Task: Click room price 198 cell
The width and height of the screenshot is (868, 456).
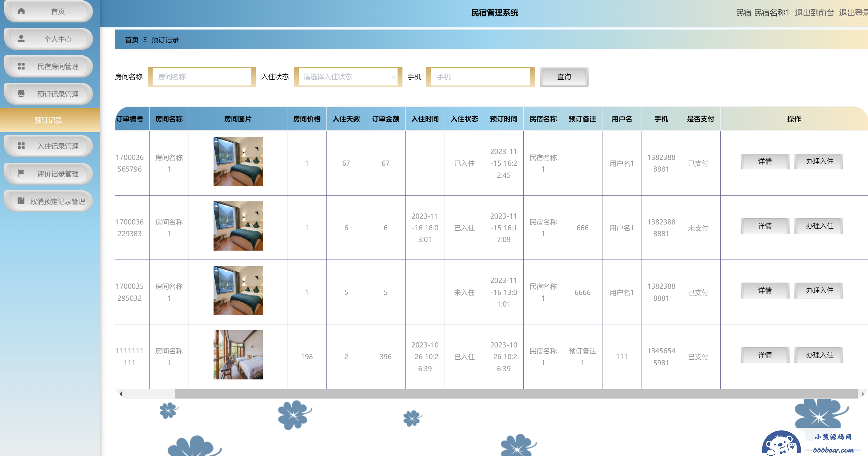Action: point(307,357)
